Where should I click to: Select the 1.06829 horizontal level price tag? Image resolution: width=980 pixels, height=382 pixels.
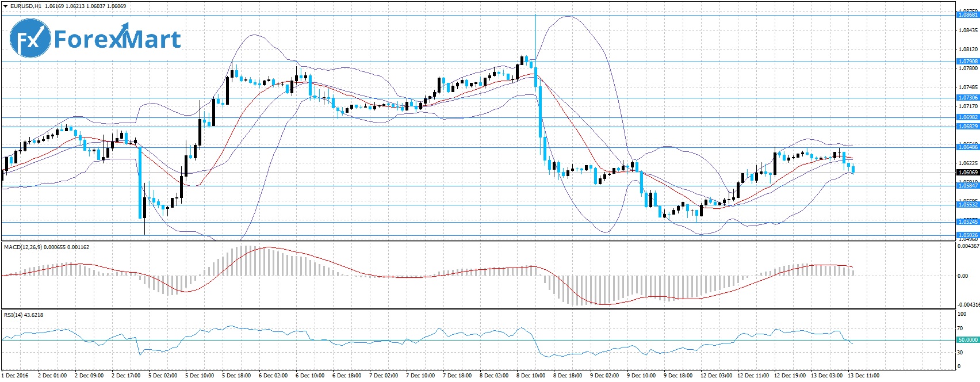(967, 127)
